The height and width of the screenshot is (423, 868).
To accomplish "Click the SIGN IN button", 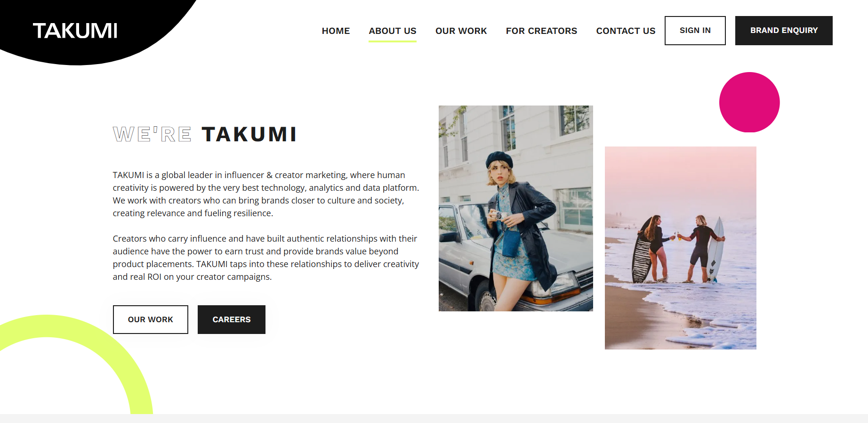I will (695, 31).
